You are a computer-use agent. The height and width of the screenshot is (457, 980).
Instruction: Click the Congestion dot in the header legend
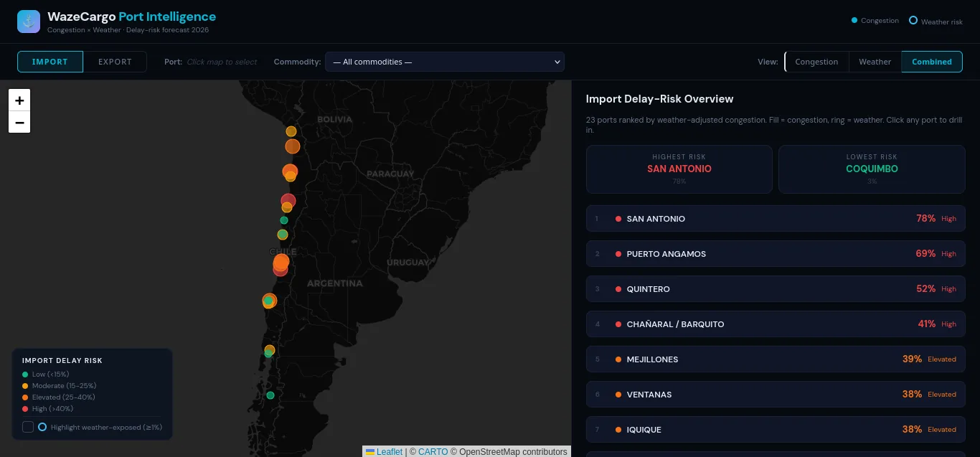pos(854,20)
